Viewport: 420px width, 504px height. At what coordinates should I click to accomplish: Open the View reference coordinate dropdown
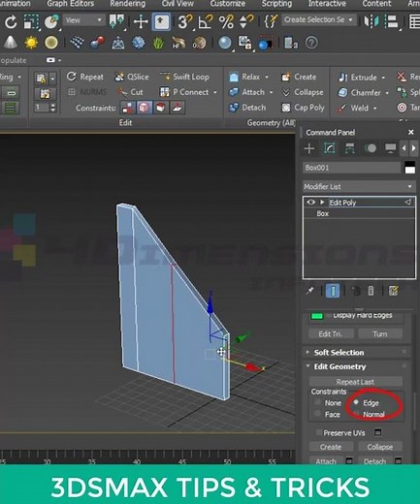[83, 20]
